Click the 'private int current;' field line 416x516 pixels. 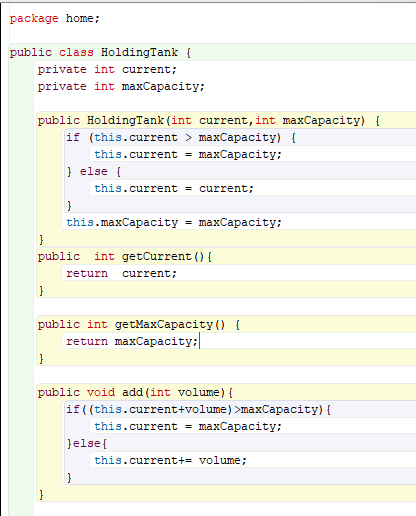tap(107, 70)
